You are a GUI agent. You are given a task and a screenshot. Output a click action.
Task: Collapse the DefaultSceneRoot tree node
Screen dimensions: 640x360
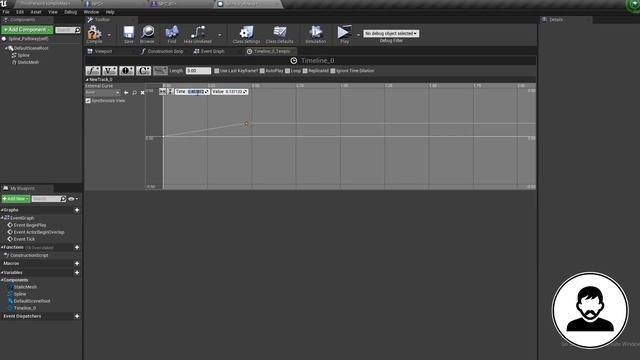point(6,48)
